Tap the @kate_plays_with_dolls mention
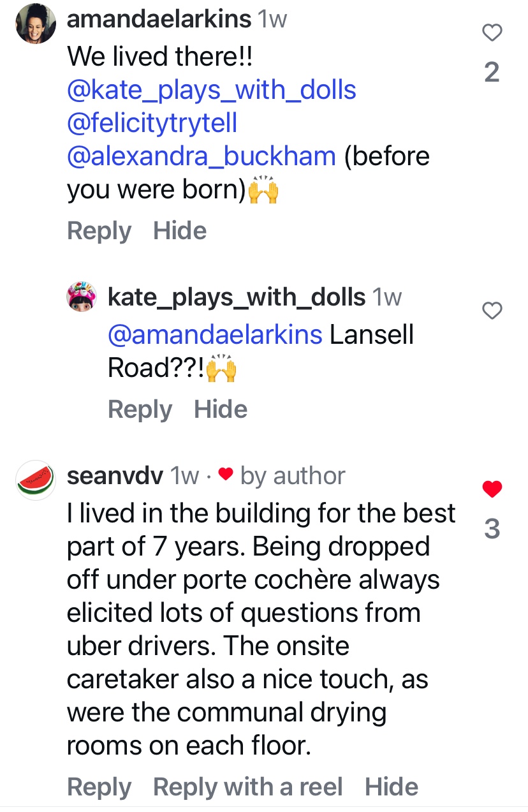The width and height of the screenshot is (528, 812). point(211,90)
